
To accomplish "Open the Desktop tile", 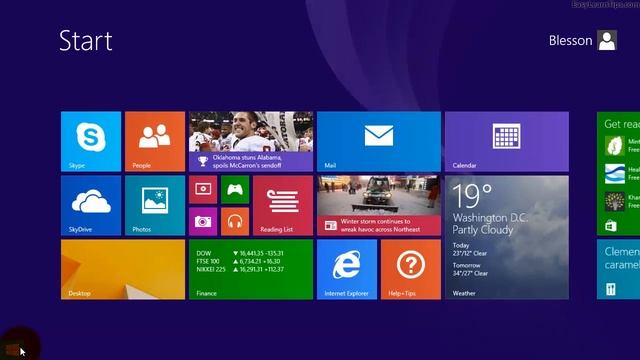I will [123, 269].
